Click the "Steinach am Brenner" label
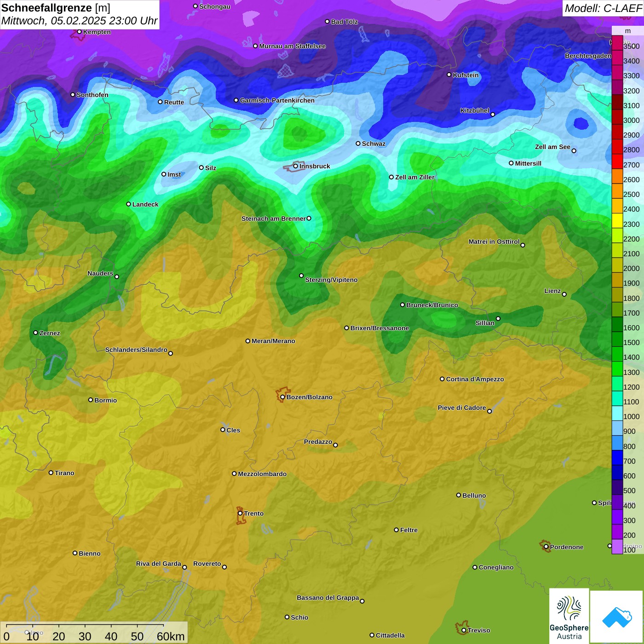644x644 pixels. coord(274,218)
